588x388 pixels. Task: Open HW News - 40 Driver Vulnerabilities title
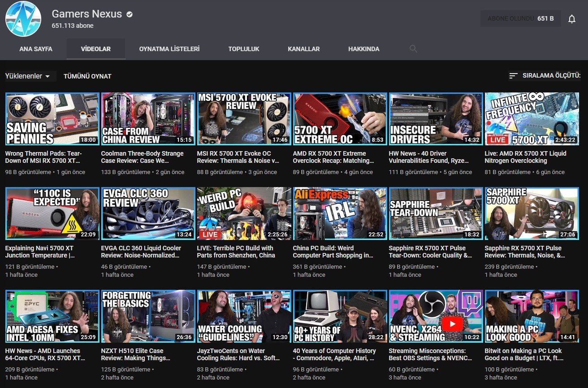coord(429,157)
